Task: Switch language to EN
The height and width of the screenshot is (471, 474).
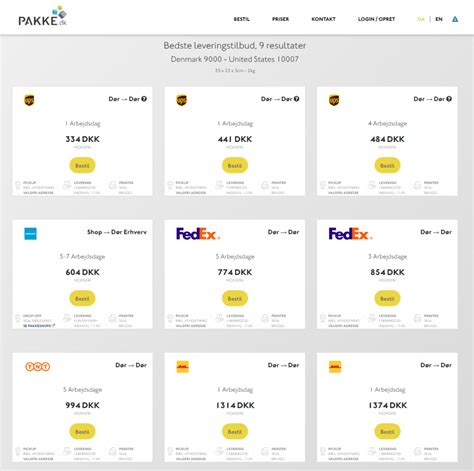Action: click(439, 19)
